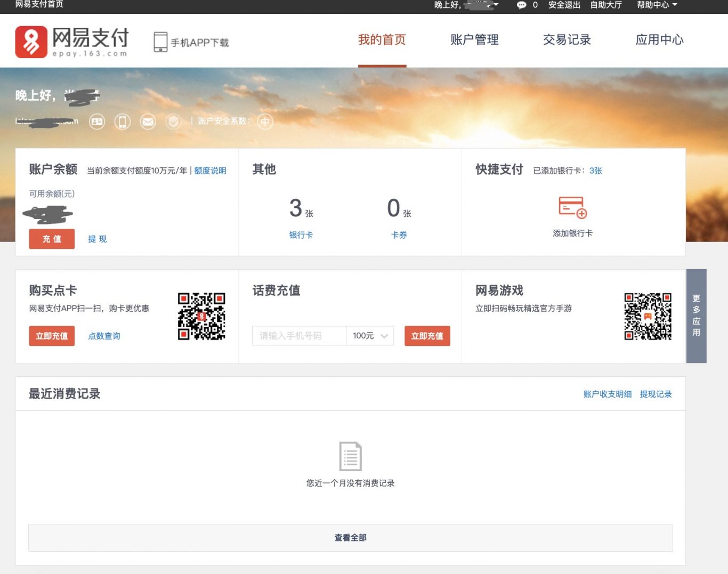Click the 查看全部 button

coord(351,538)
